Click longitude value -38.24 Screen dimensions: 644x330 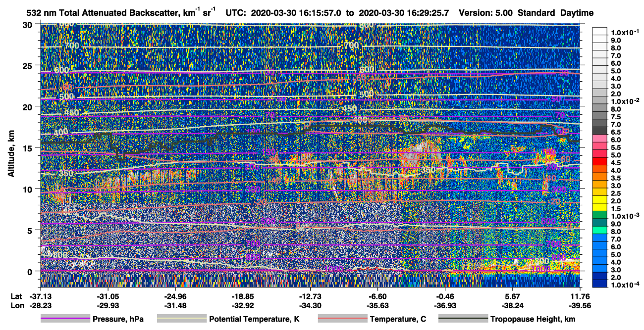(x=513, y=305)
